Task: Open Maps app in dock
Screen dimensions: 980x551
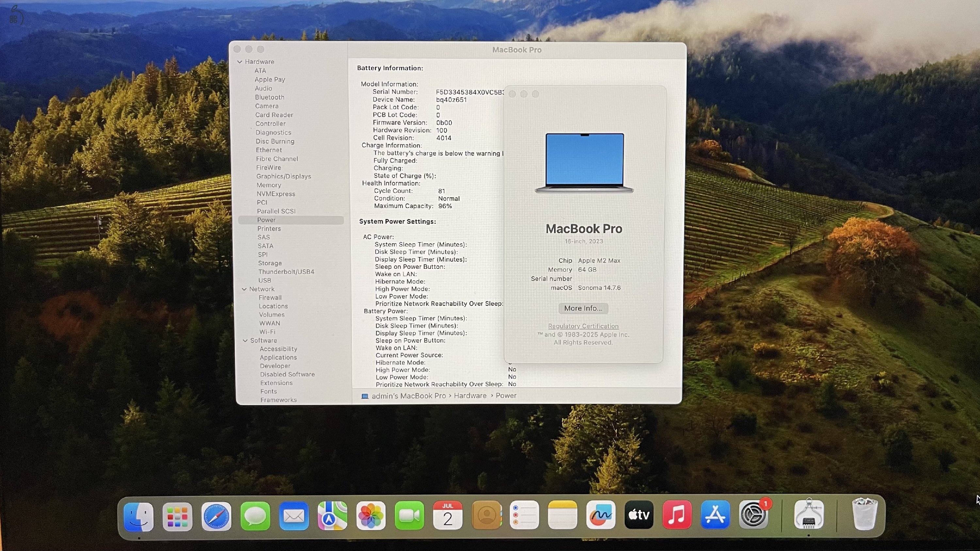Action: (x=333, y=516)
